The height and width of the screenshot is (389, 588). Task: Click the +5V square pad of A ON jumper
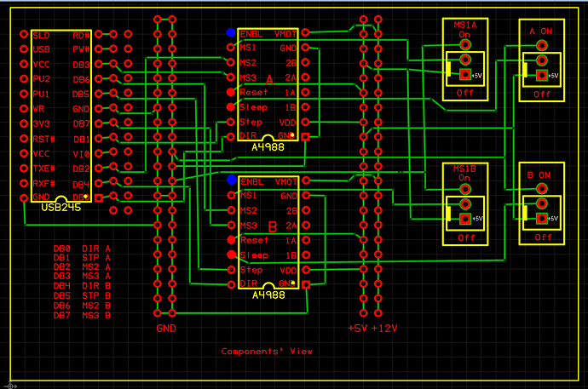point(542,76)
